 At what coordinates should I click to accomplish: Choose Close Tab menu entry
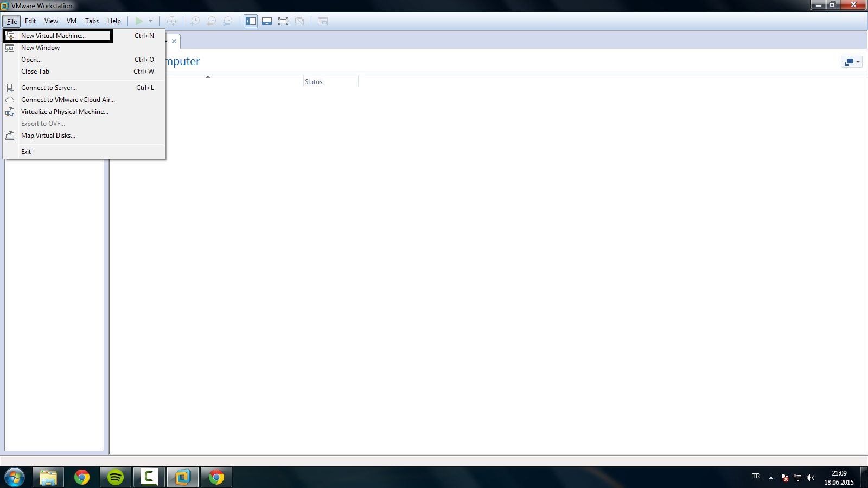(x=84, y=72)
